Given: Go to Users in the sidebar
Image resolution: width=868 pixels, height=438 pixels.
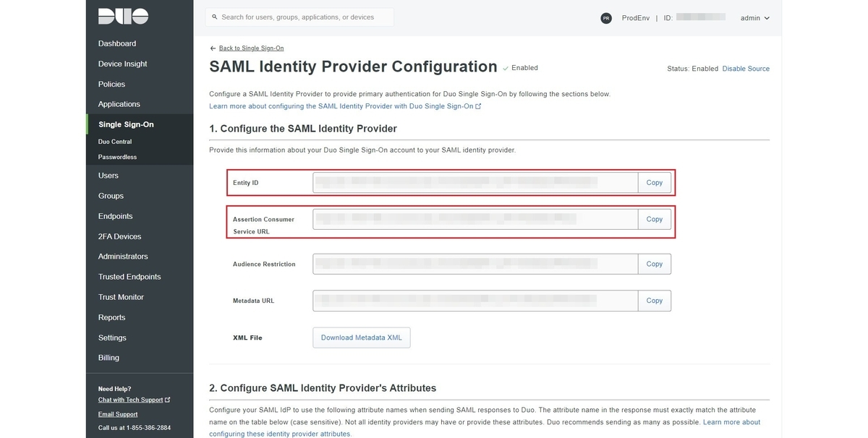Looking at the screenshot, I should (x=109, y=176).
